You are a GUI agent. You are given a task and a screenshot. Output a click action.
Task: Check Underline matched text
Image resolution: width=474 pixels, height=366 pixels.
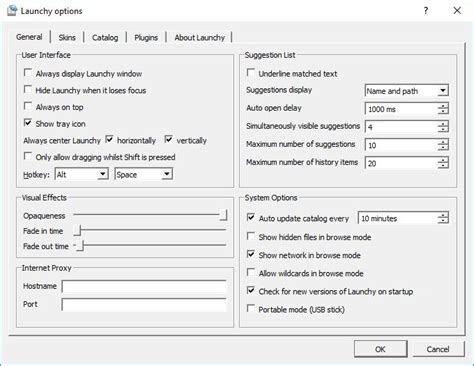pyautogui.click(x=251, y=73)
